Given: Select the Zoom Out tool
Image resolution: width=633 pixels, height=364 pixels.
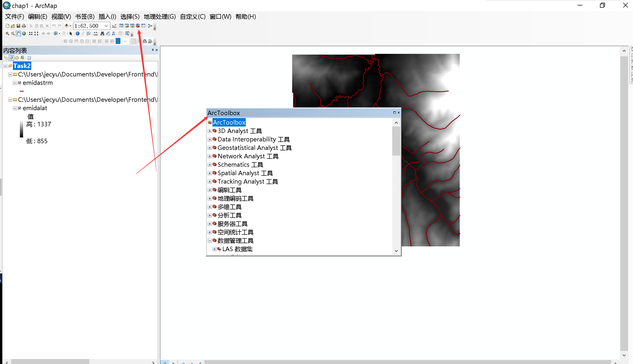Looking at the screenshot, I should click(x=13, y=33).
